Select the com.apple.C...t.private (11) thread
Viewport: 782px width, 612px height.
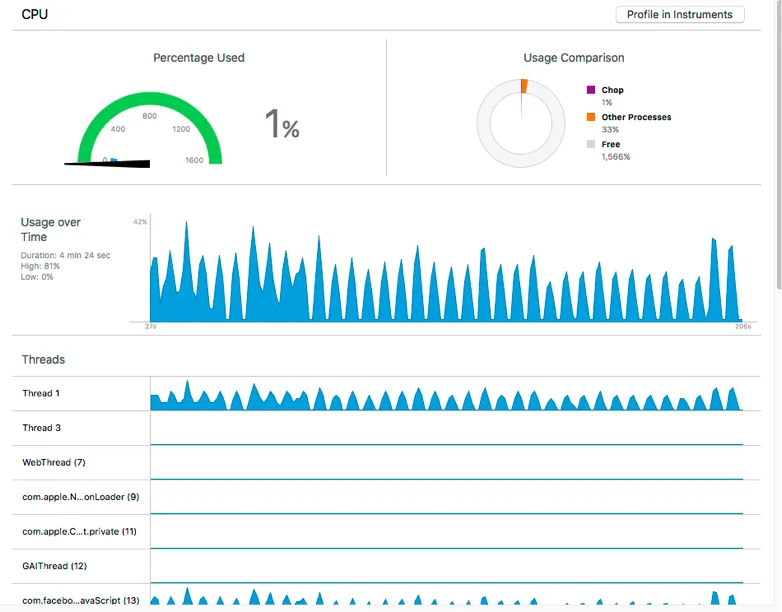(79, 531)
